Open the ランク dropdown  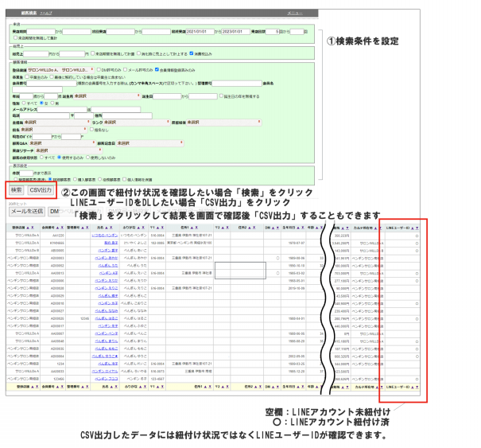(x=137, y=123)
